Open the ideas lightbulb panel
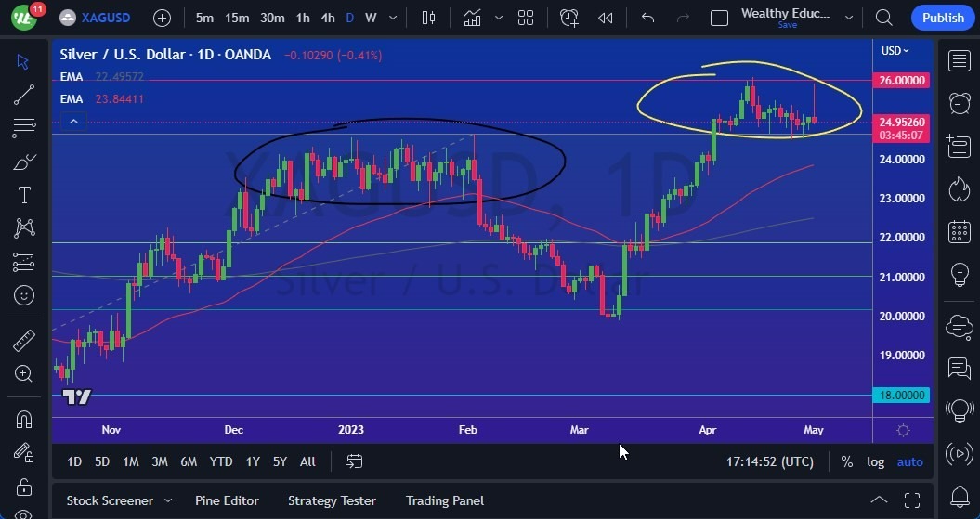This screenshot has width=980, height=519. (959, 274)
